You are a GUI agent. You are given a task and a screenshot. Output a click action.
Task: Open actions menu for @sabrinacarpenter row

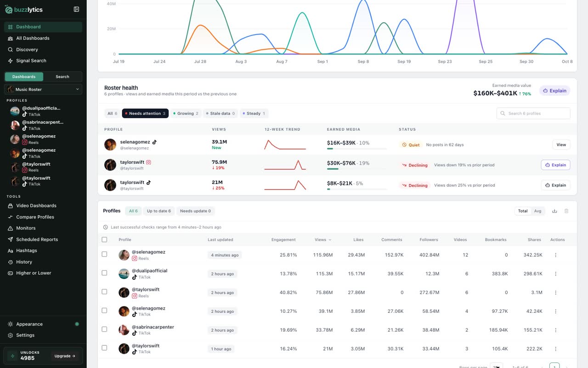click(x=555, y=330)
